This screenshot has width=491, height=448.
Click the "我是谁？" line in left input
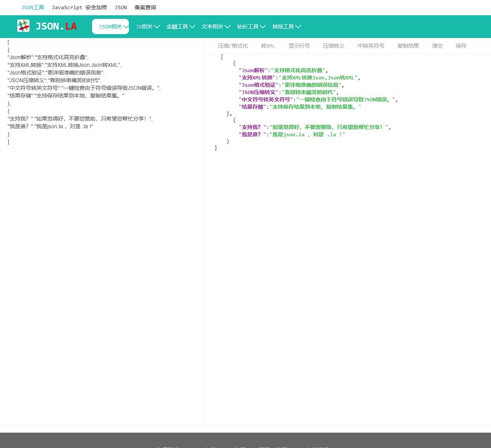(50, 126)
